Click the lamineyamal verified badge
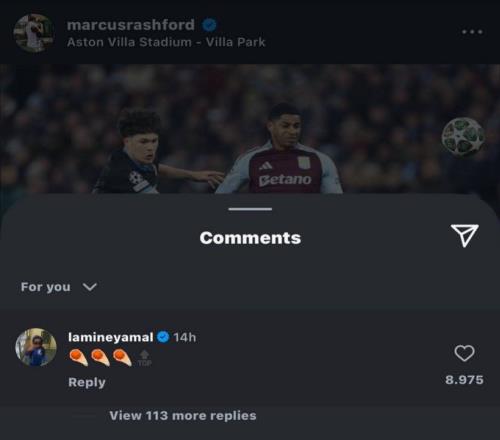The image size is (500, 440). pyautogui.click(x=163, y=337)
